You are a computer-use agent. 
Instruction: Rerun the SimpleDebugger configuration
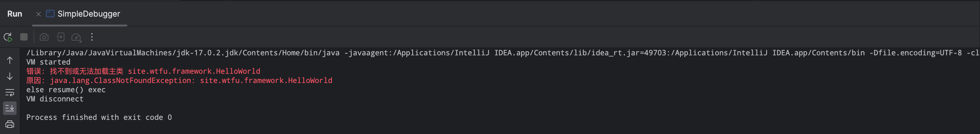[x=8, y=37]
